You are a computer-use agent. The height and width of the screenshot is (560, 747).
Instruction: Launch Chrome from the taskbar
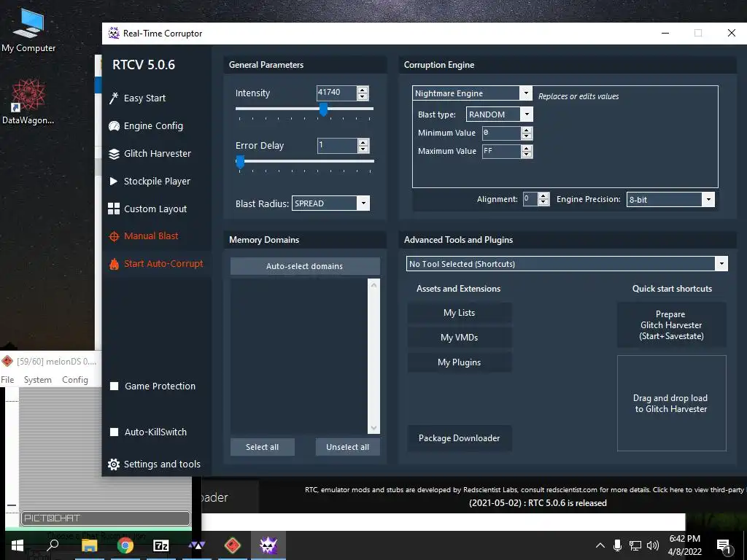(125, 545)
